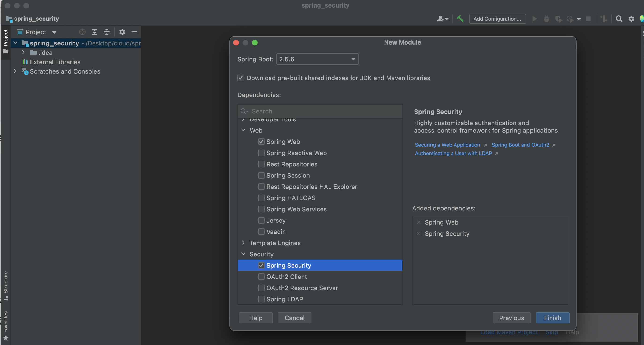The width and height of the screenshot is (644, 345).
Task: Collapse the Web dependency category
Action: point(243,130)
